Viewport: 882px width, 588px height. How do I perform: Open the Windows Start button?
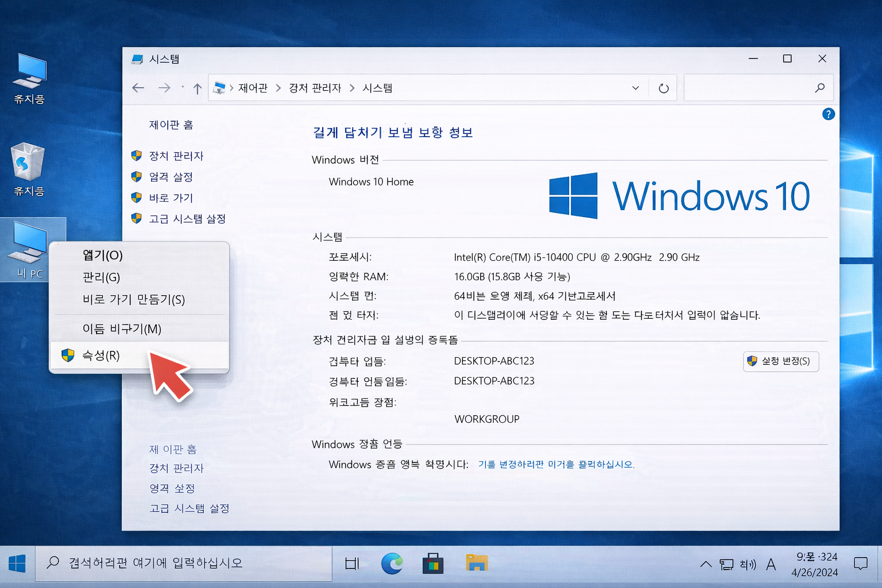[x=17, y=563]
